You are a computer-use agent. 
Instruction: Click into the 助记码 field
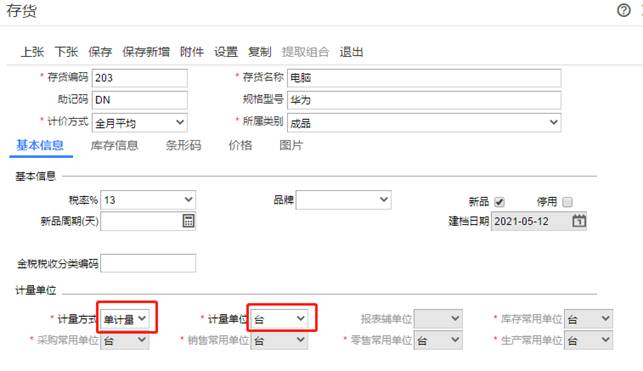point(140,100)
